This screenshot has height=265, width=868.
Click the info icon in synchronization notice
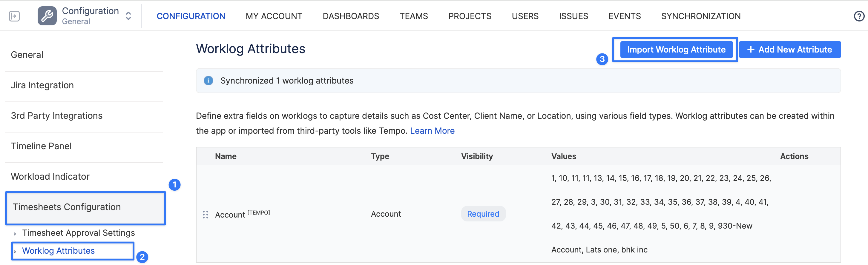(208, 81)
